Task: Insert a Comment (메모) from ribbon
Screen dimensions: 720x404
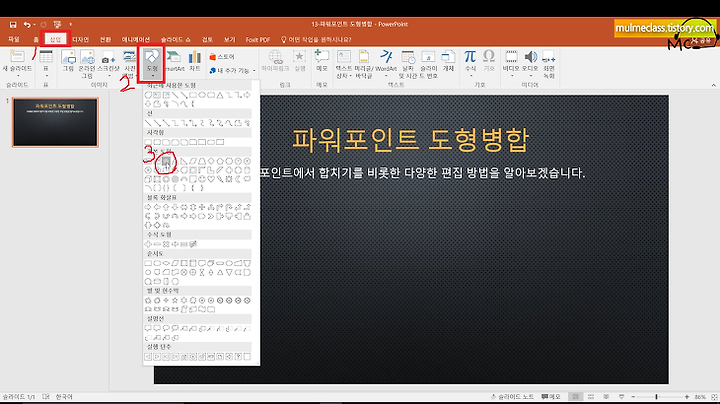Action: pyautogui.click(x=322, y=61)
